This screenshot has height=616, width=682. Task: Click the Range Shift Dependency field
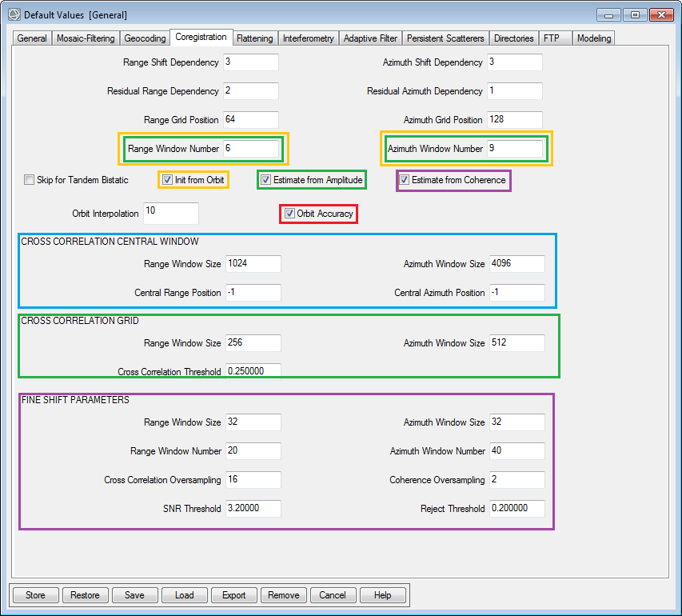point(250,62)
